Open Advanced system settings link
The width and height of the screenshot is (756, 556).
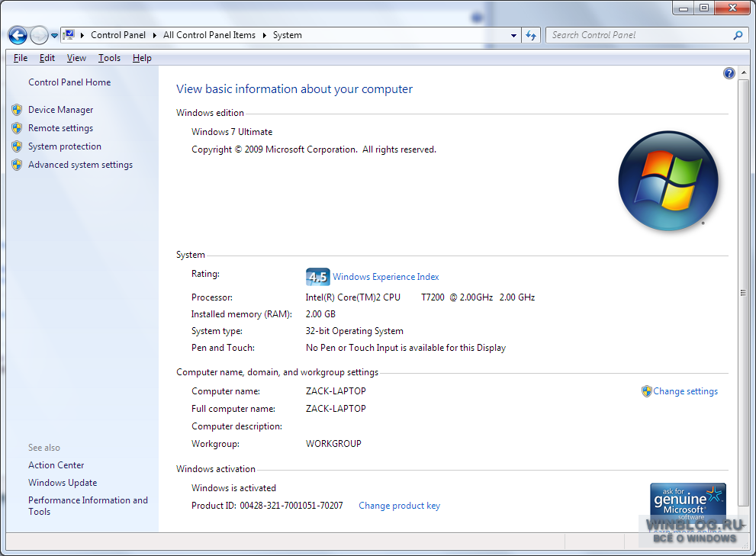81,165
